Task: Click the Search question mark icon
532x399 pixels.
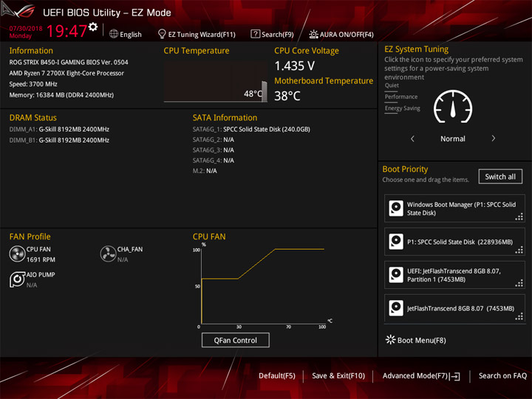Action: tap(255, 34)
